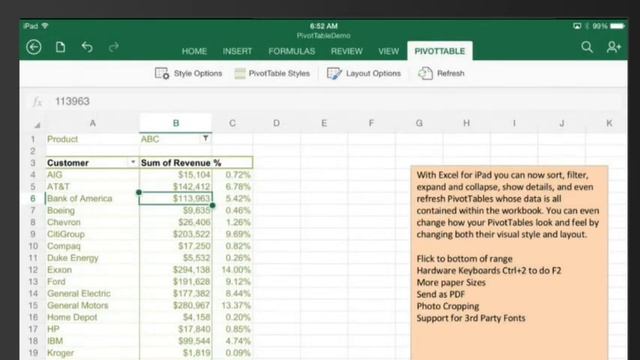Switch to the VIEW tab

click(388, 51)
